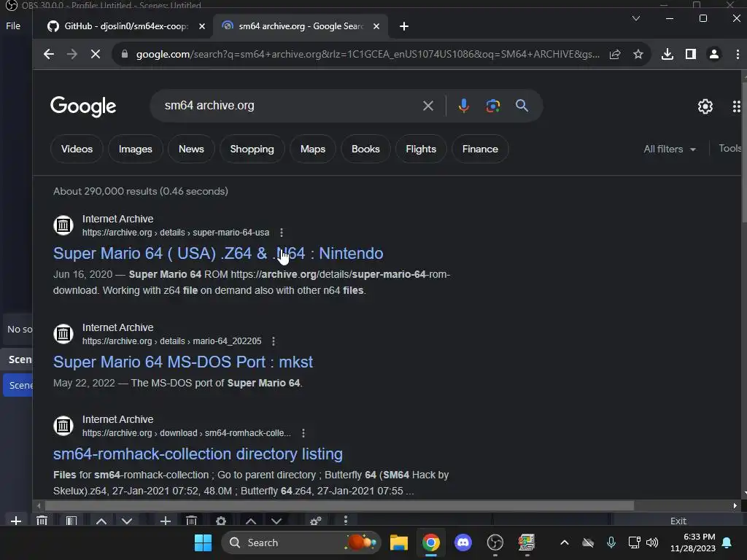
Task: Filter results by News
Action: pos(191,149)
